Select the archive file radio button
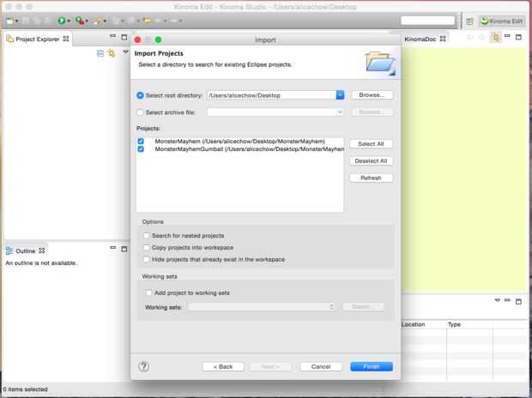Viewport: 532px width, 398px height. pyautogui.click(x=140, y=112)
